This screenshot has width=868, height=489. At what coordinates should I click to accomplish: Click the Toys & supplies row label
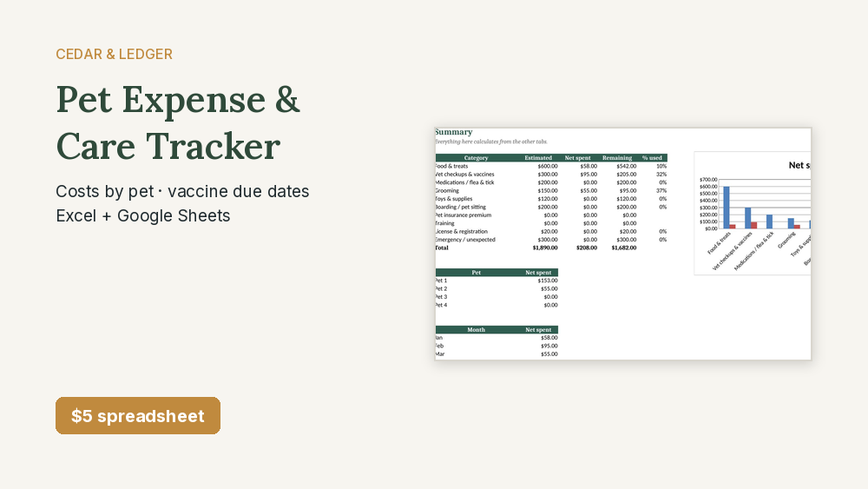pyautogui.click(x=454, y=199)
